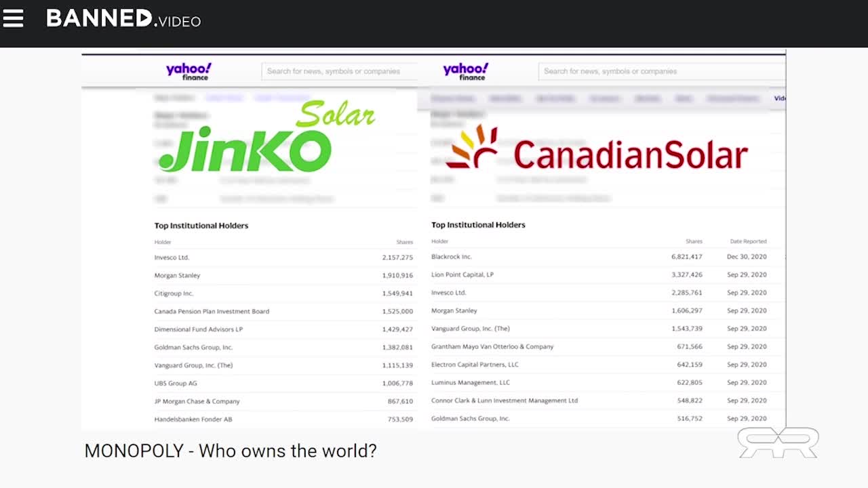This screenshot has width=868, height=488.
Task: Click the share count 753,509
Action: [x=400, y=420]
